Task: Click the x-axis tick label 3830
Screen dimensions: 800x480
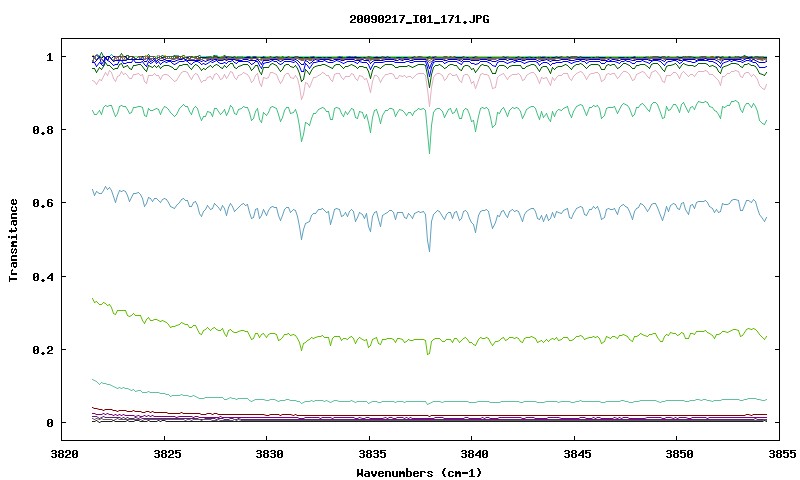Action: 269,454
